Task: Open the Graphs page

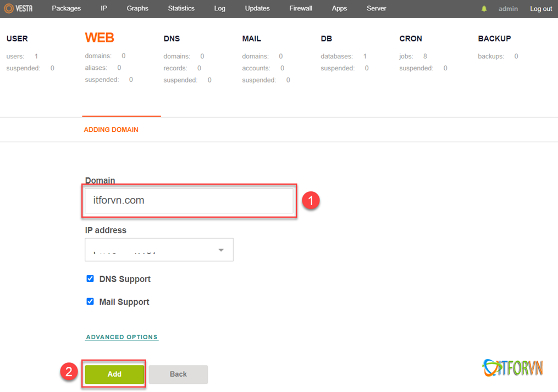Action: pyautogui.click(x=137, y=9)
